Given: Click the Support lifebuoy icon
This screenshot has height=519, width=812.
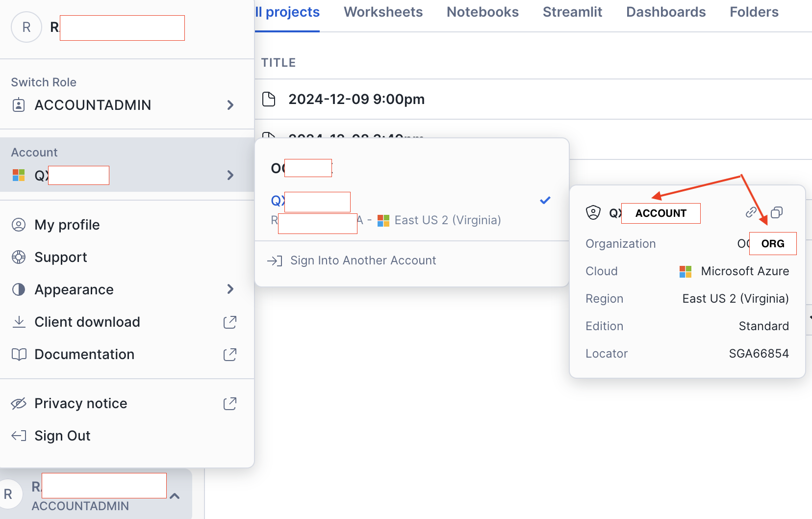Looking at the screenshot, I should pyautogui.click(x=19, y=257).
